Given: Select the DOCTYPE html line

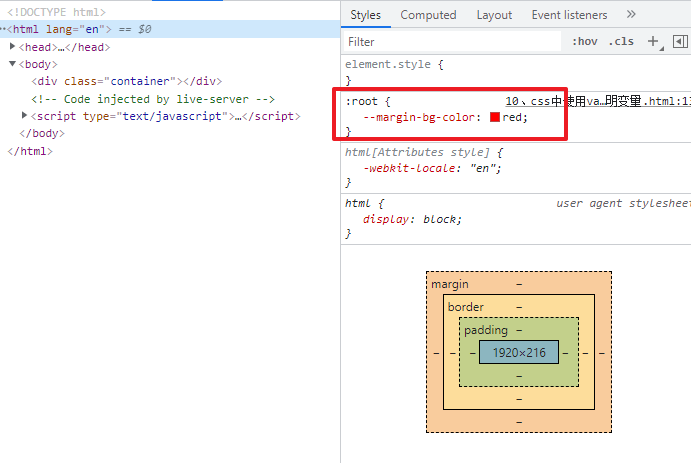Looking at the screenshot, I should [56, 12].
